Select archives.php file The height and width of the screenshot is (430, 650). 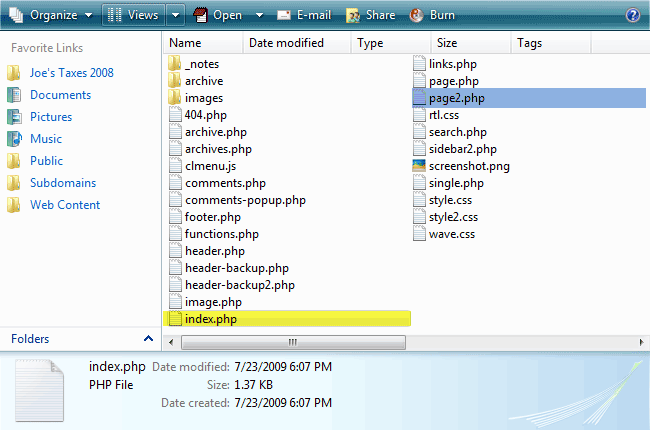tap(211, 149)
